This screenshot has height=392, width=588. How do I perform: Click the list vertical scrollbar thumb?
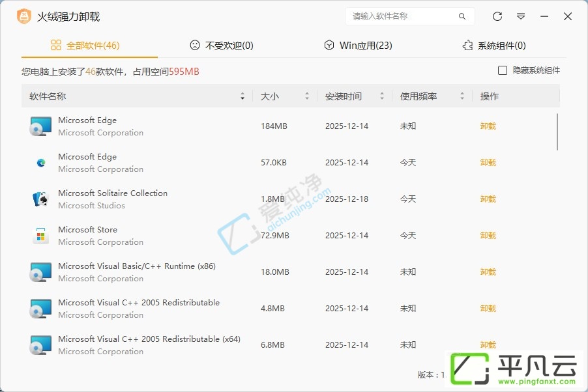tap(557, 132)
